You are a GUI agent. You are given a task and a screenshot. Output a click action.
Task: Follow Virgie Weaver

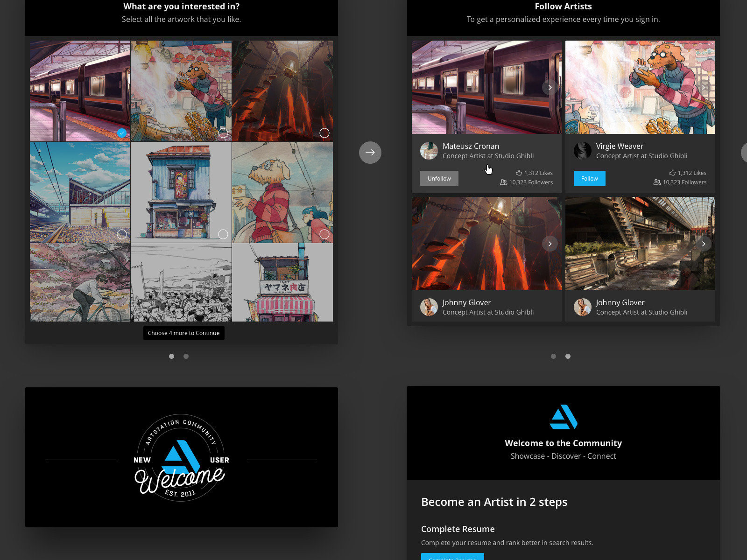590,178
